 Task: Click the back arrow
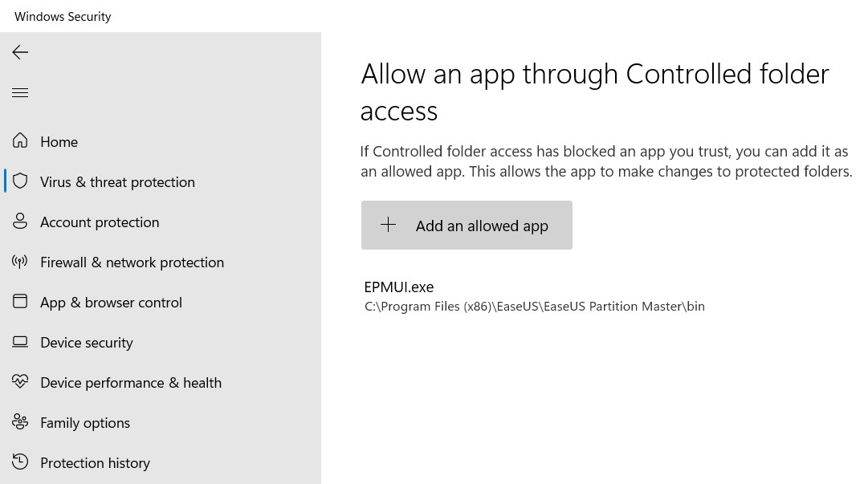[x=19, y=52]
